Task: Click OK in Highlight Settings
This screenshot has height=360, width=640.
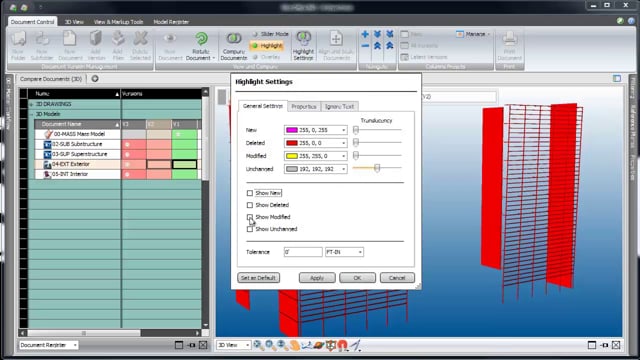Action: click(x=357, y=278)
